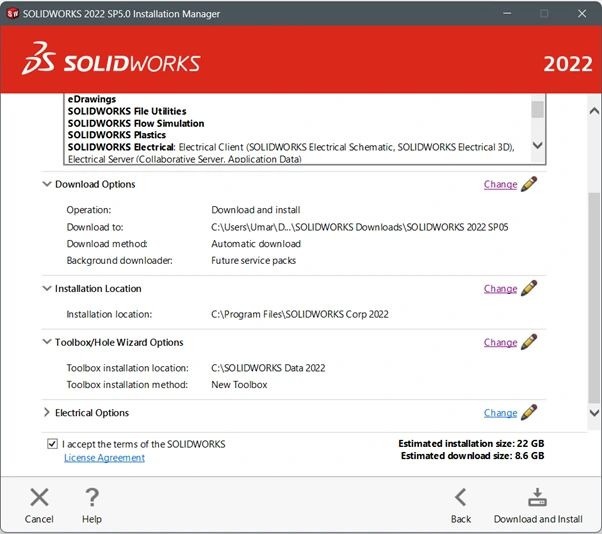Click the Help label text
This screenshot has width=602, height=534.
92,519
